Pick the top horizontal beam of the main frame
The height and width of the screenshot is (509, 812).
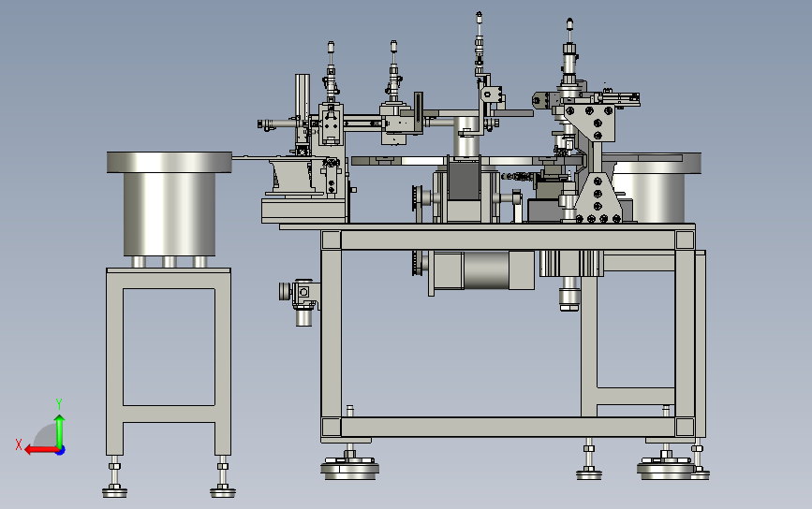pos(508,240)
